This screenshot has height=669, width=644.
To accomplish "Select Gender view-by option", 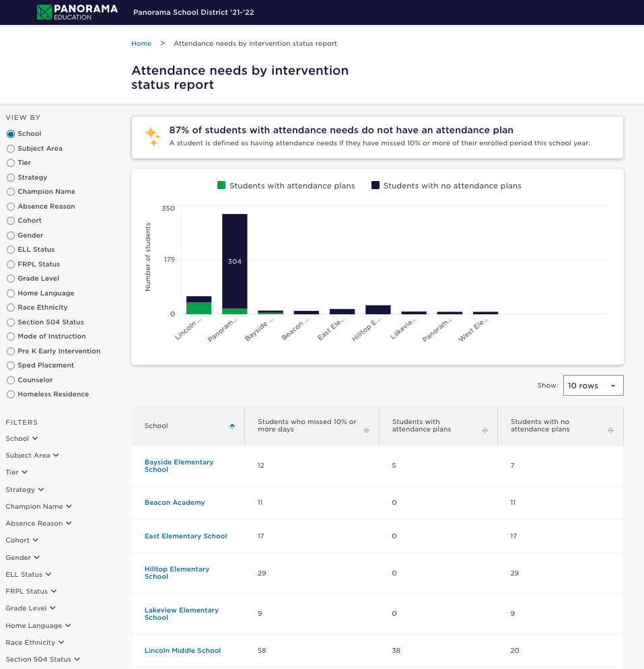I will pyautogui.click(x=11, y=236).
